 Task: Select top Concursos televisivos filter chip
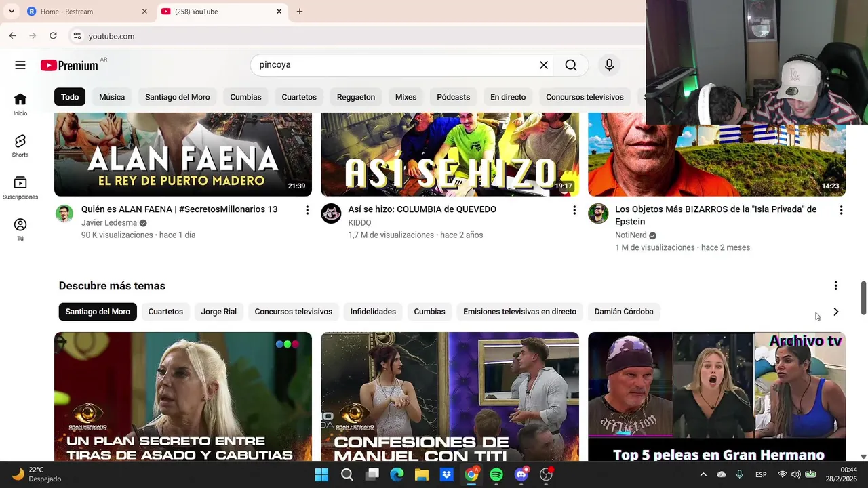[x=585, y=97]
